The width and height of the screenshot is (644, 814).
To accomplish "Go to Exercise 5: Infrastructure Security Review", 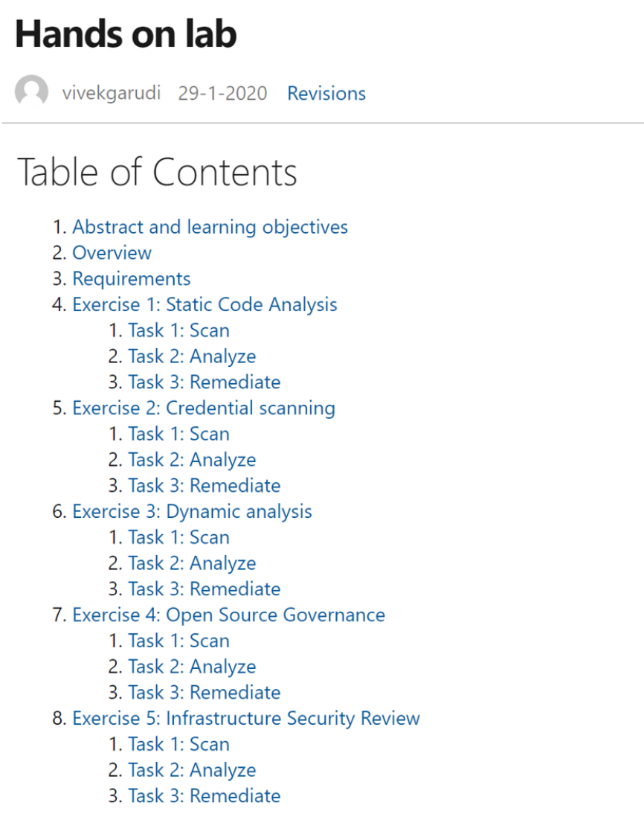I will pos(246,719).
